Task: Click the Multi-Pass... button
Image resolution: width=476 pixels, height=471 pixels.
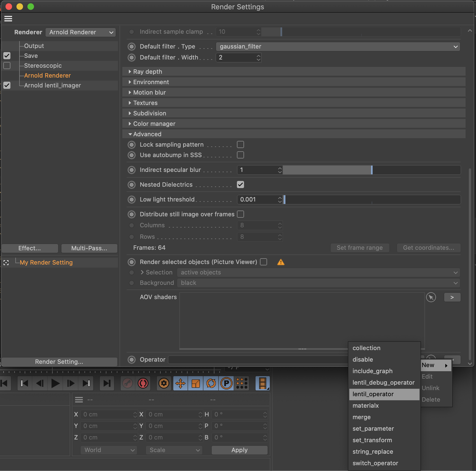Action: 89,248
